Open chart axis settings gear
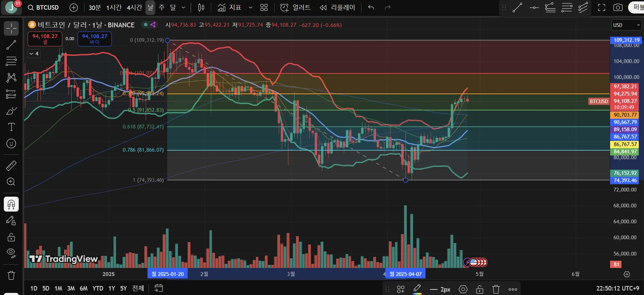Image resolution: width=644 pixels, height=295 pixels. 627,274
